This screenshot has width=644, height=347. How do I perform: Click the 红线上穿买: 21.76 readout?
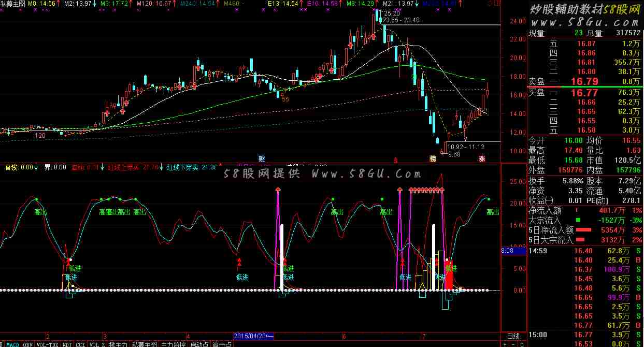click(x=133, y=167)
